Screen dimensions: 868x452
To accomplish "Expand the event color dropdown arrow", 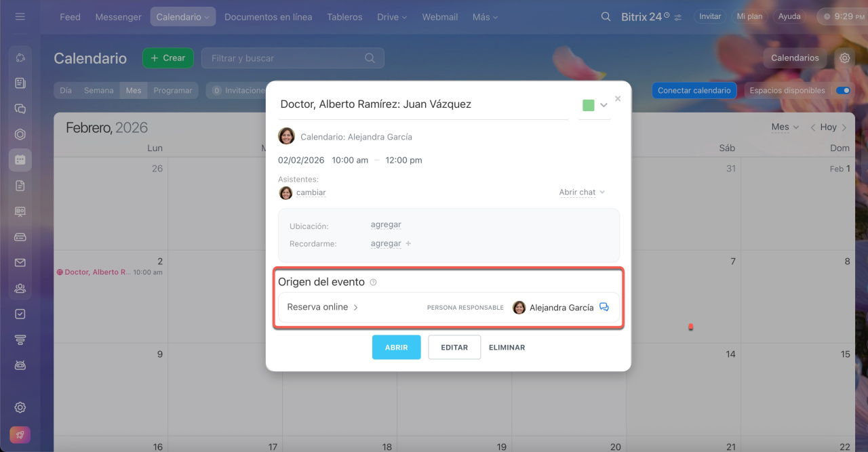I will pyautogui.click(x=604, y=105).
